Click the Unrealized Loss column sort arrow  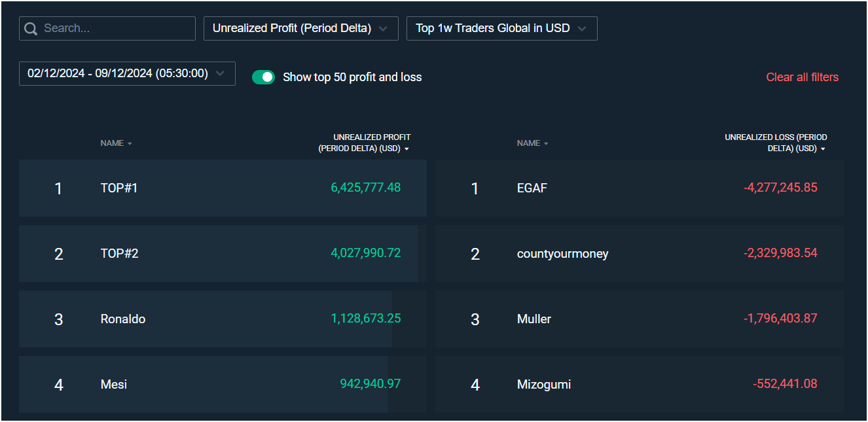point(823,149)
